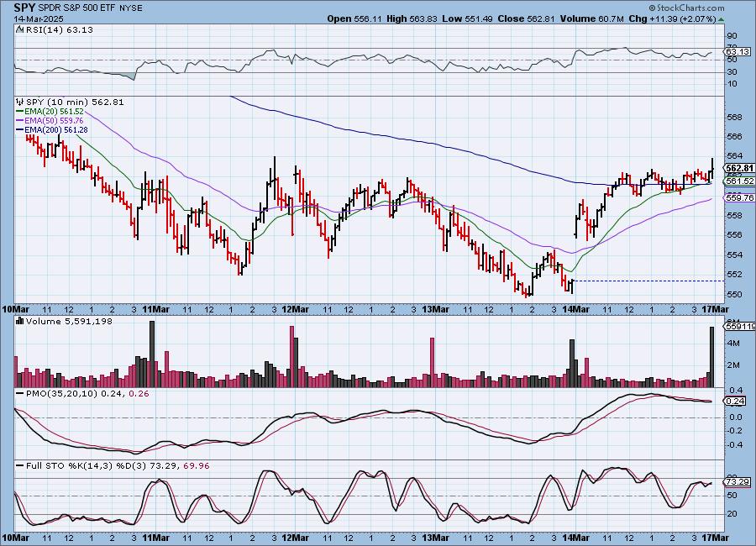Screen dimensions: 756x546
Task: Click the -0.2 level on the PMO axis
Action: coord(735,431)
